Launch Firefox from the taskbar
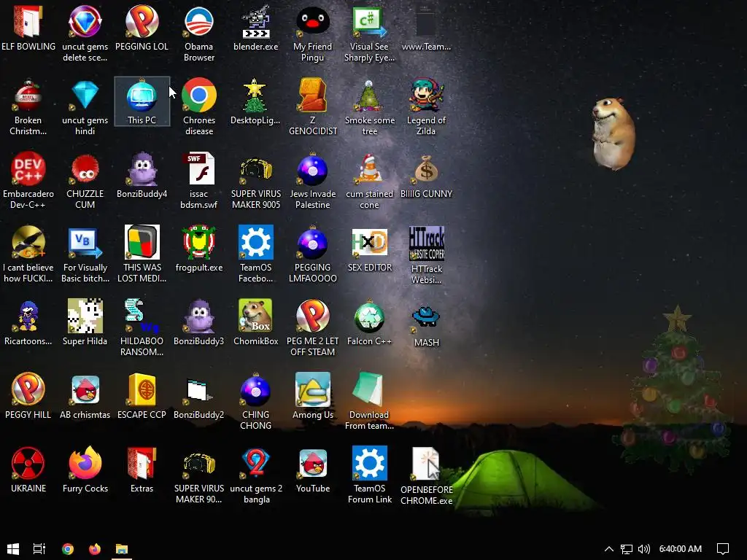 pos(94,548)
